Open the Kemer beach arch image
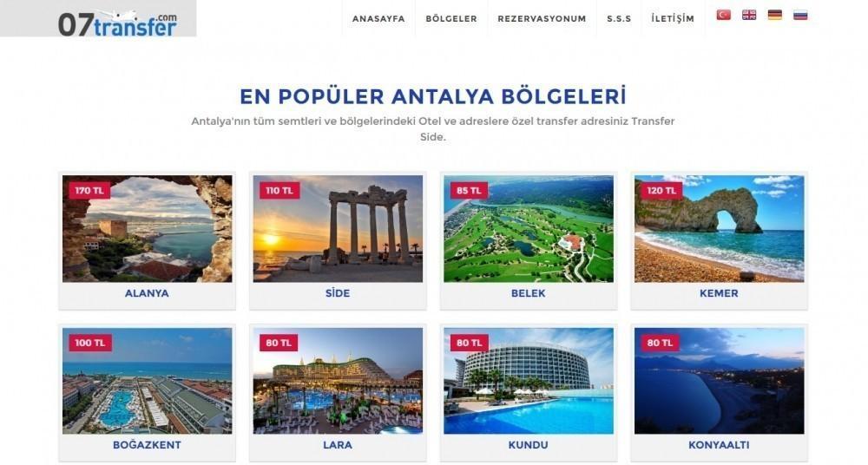 pos(719,229)
